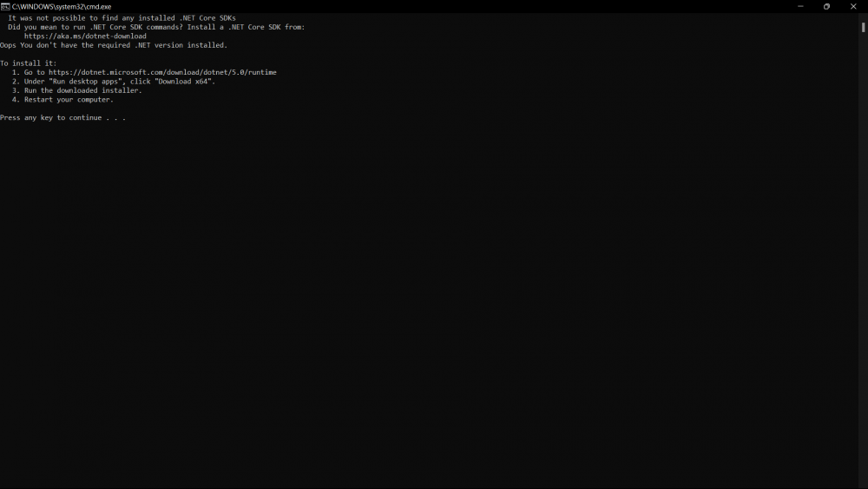Click the "Did you mean to run" line
This screenshot has height=489, width=868.
tap(156, 27)
